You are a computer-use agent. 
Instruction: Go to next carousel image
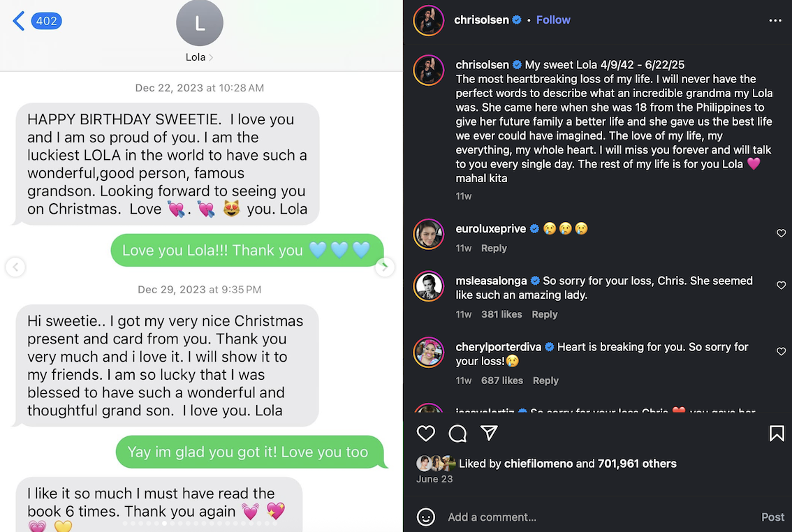pyautogui.click(x=385, y=267)
